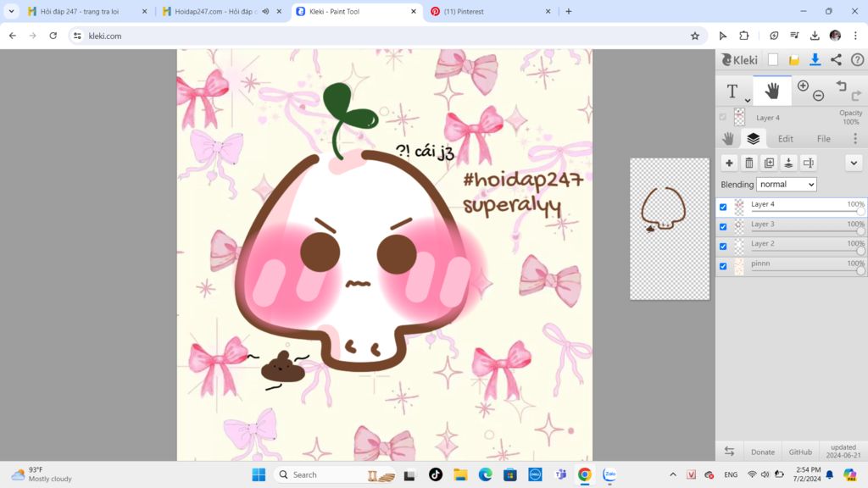Adjust pinnn layer opacity slider
Viewport: 868px width, 488px height.
tap(807, 270)
